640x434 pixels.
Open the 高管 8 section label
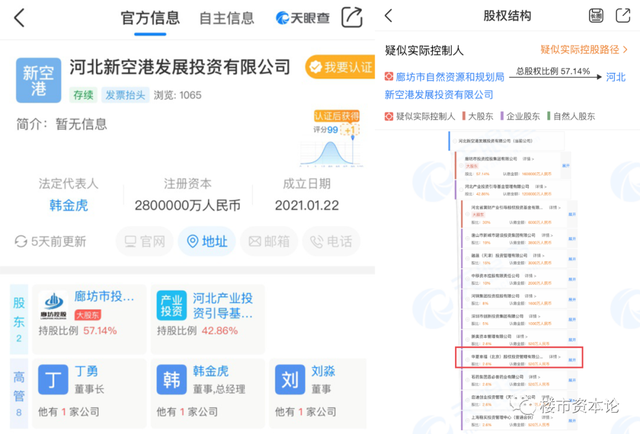pos(19,394)
